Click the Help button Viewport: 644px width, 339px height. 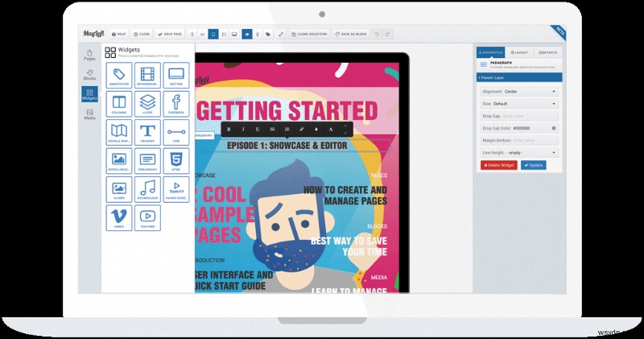tap(118, 34)
